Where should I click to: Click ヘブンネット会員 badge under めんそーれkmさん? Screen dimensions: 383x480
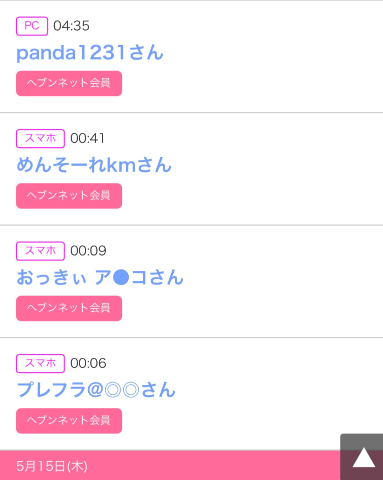click(69, 196)
